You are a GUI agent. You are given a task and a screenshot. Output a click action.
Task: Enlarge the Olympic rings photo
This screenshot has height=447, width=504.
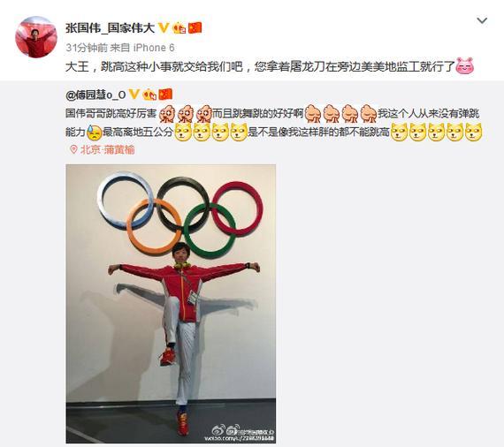(171, 304)
